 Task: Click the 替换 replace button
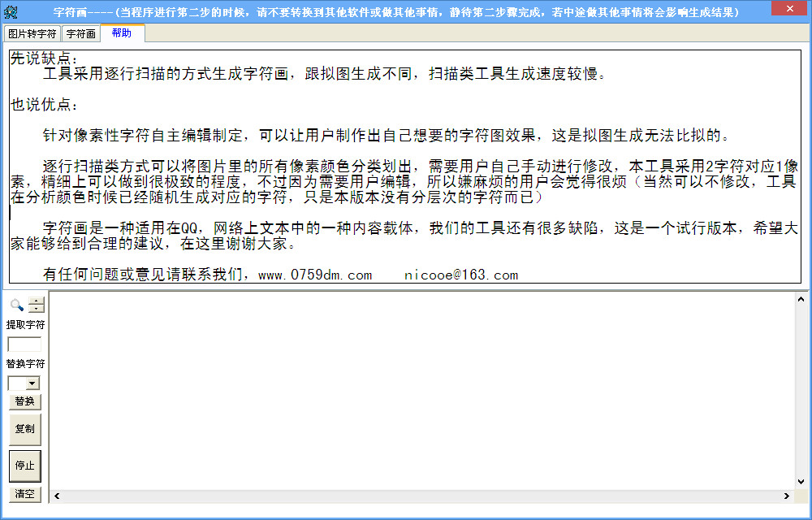[24, 401]
